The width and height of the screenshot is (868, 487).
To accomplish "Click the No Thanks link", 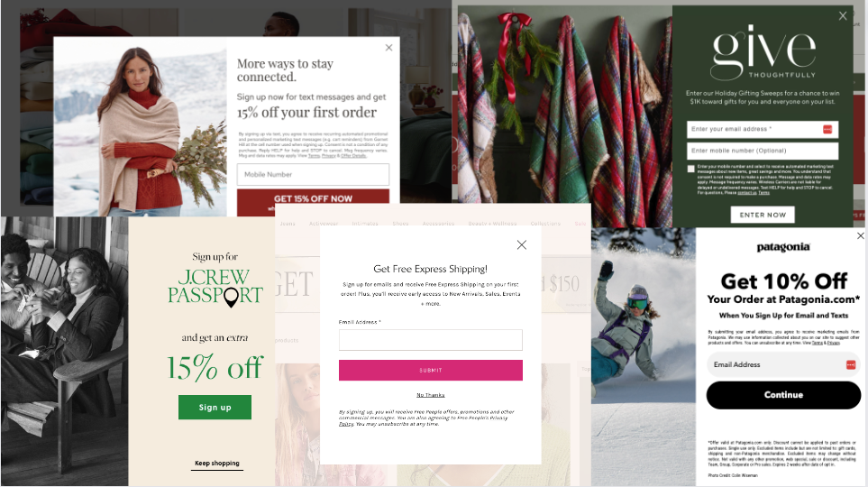I will click(431, 395).
